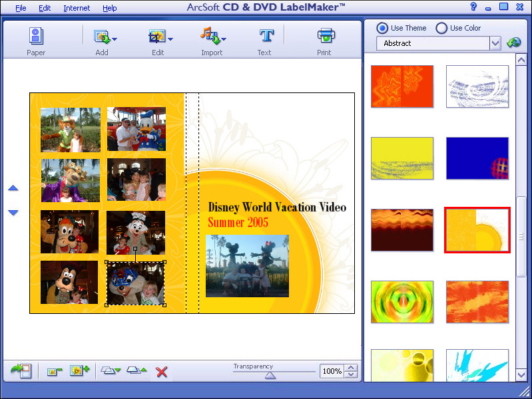Decrease transparency with the down stepper
Image resolution: width=532 pixels, height=399 pixels.
(351, 374)
